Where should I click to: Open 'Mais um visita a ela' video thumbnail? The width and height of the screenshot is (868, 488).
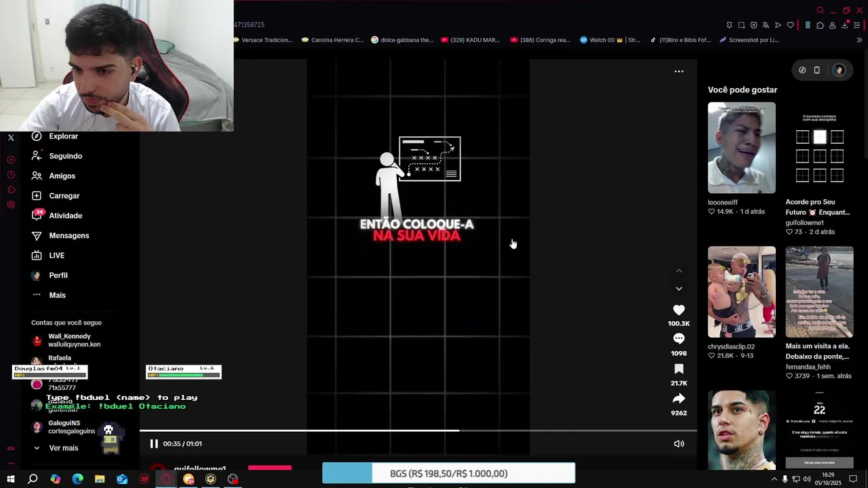coord(820,292)
